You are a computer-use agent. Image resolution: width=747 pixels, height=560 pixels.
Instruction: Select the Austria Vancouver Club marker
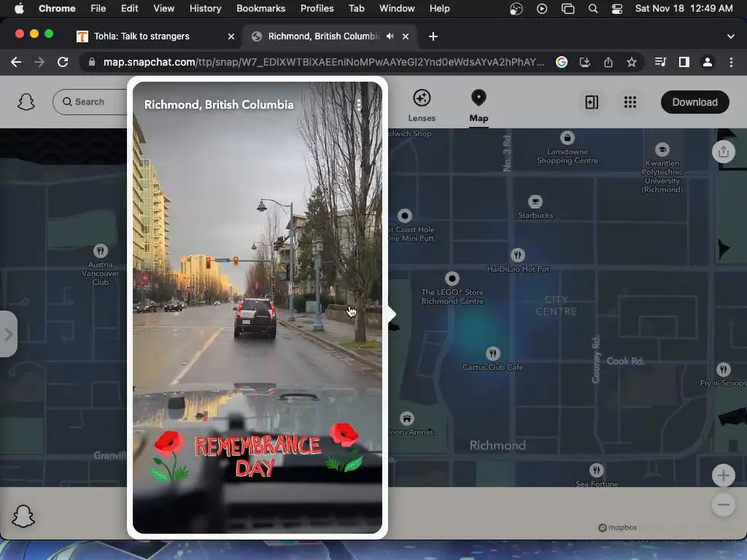(x=100, y=251)
